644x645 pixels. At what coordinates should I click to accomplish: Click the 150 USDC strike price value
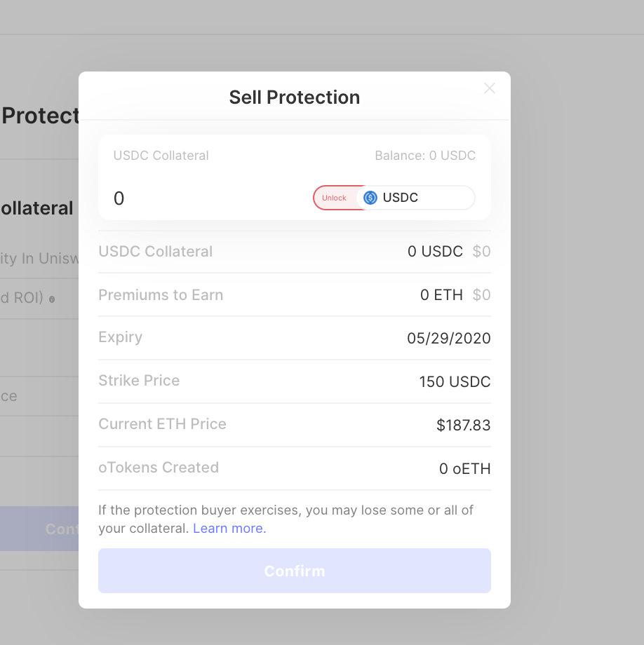[455, 382]
